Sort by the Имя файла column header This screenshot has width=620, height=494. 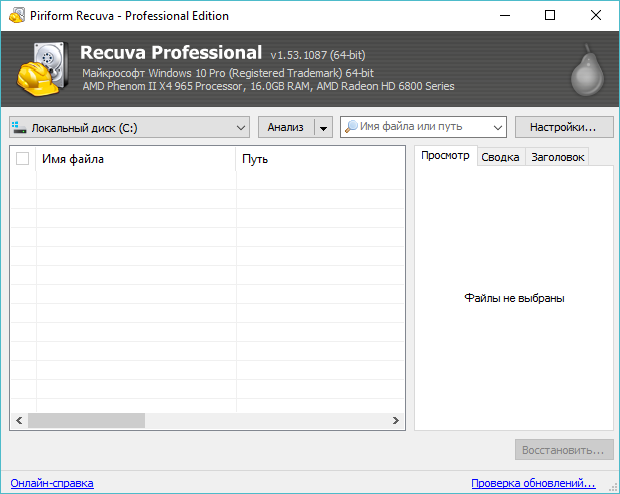pos(135,159)
